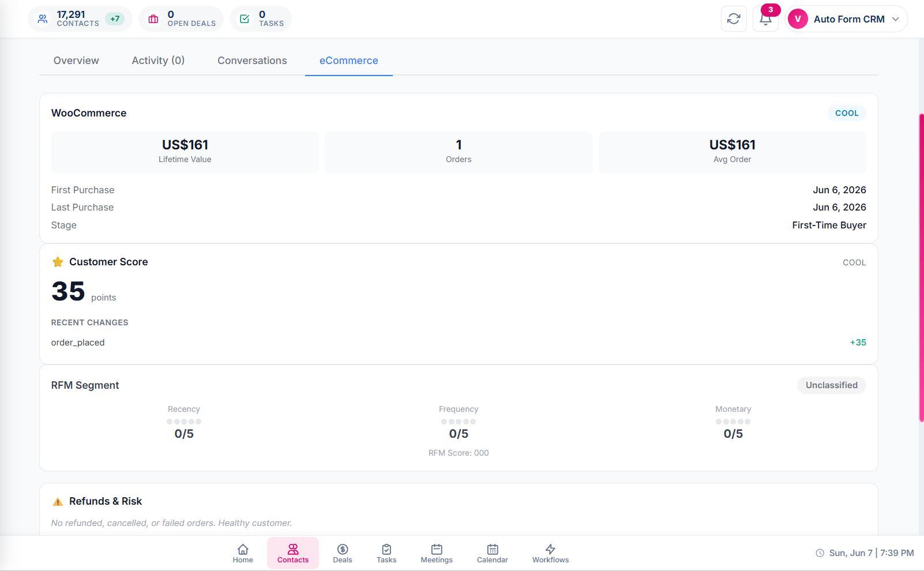Viewport: 924px width, 571px height.
Task: Click the order_placed recent change row
Action: 459,343
